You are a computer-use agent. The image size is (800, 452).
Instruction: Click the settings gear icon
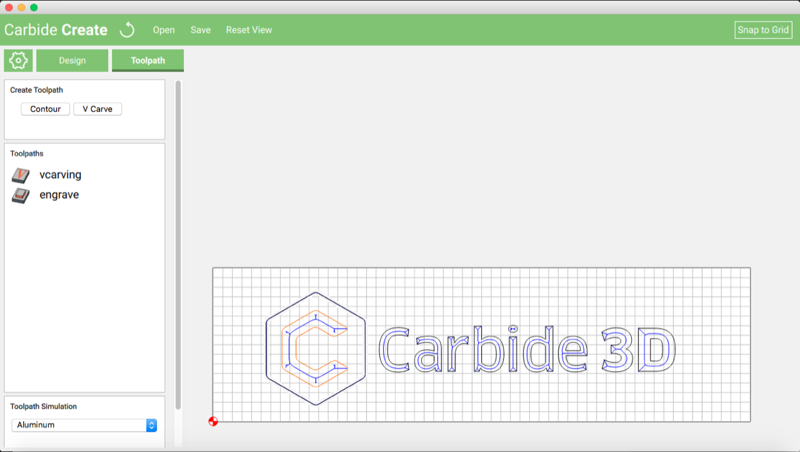(x=18, y=60)
